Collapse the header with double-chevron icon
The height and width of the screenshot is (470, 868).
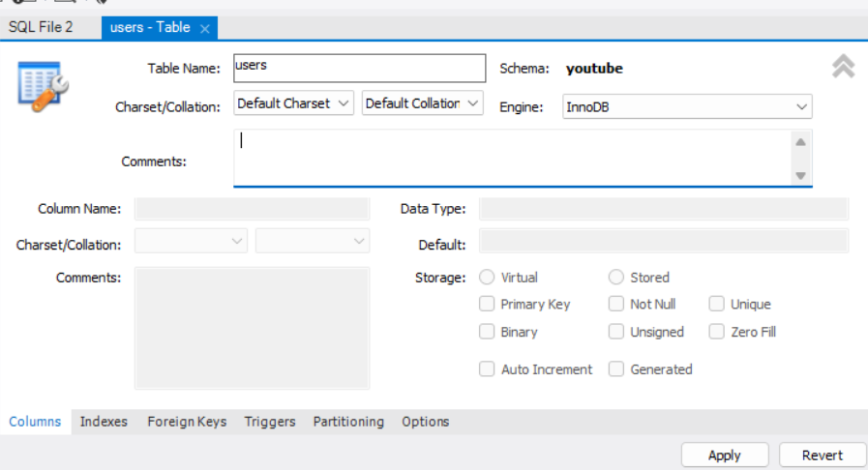point(843,67)
